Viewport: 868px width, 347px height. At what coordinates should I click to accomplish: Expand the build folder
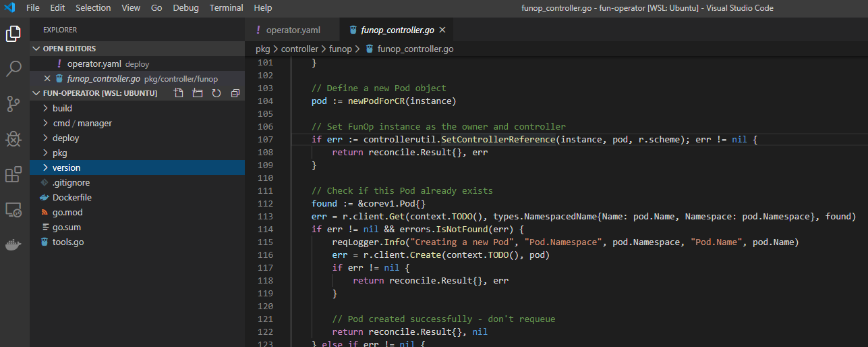(137, 108)
